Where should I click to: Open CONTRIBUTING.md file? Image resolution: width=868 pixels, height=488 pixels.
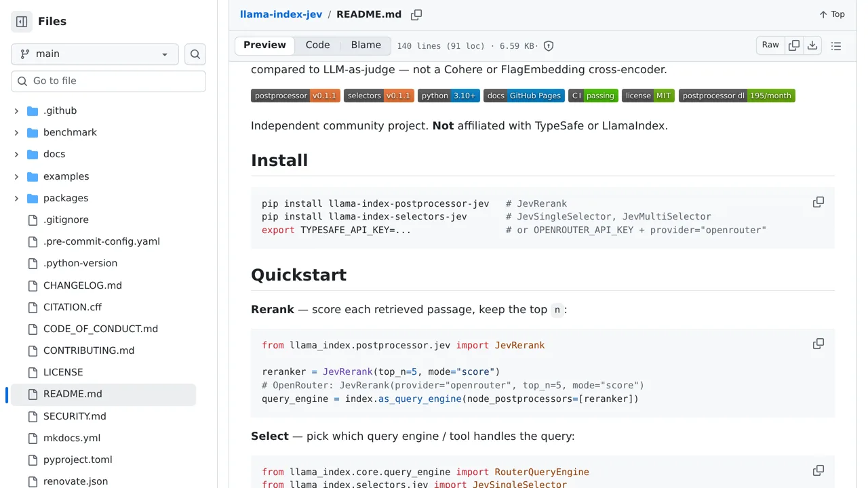[x=89, y=351]
